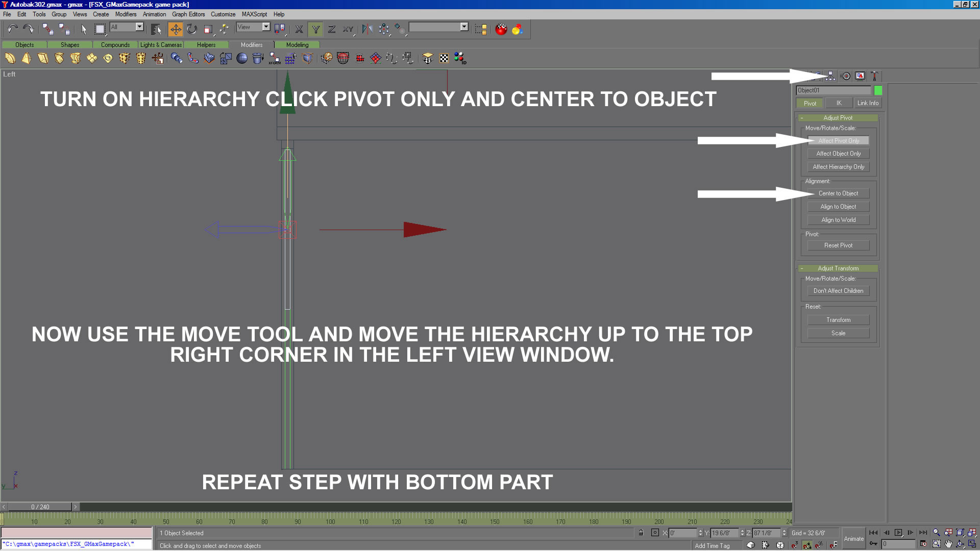Click the XForm modifier icon
The width and height of the screenshot is (980, 551).
(x=275, y=59)
